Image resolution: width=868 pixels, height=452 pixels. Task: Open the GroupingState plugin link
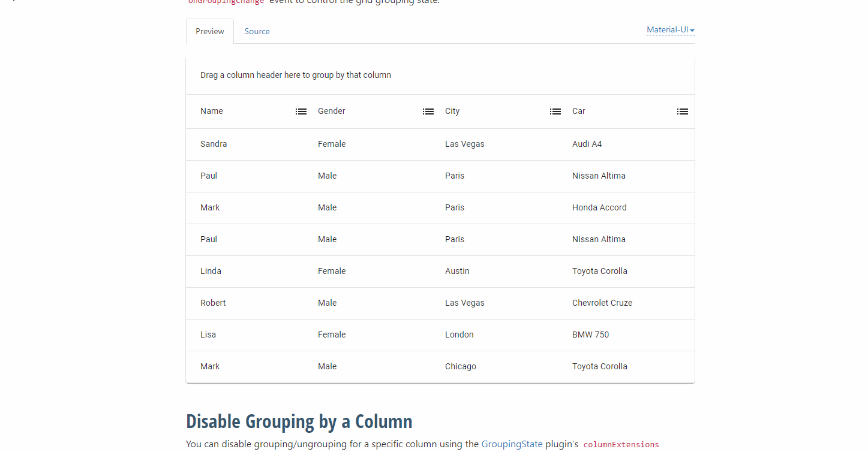point(512,444)
